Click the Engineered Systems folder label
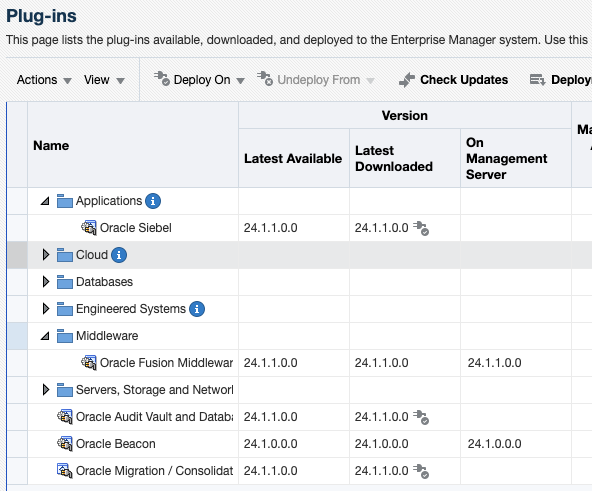This screenshot has width=592, height=491. 131,309
